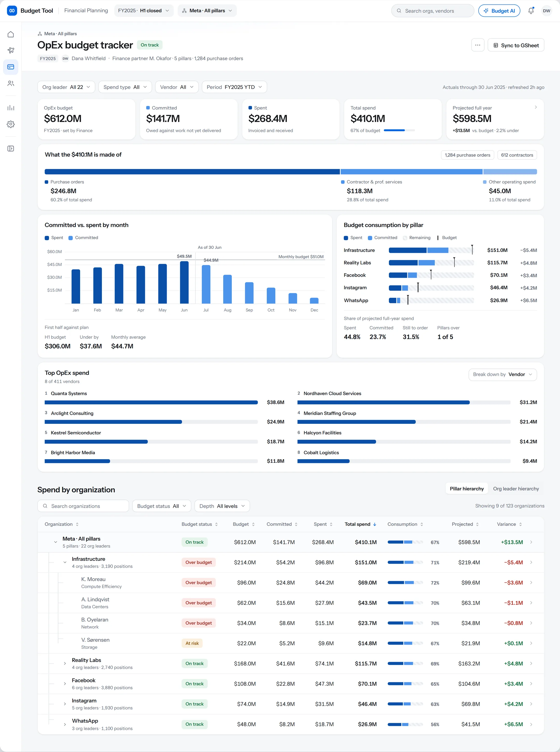Screen dimensions: 560x752
Task: Select the budget card icon in sidebar
Action: point(11,67)
